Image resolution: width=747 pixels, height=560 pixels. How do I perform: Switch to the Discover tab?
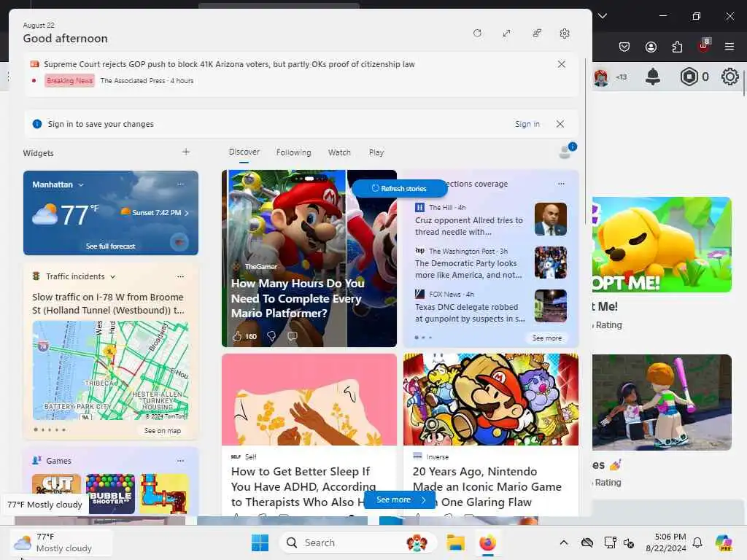[x=244, y=152]
